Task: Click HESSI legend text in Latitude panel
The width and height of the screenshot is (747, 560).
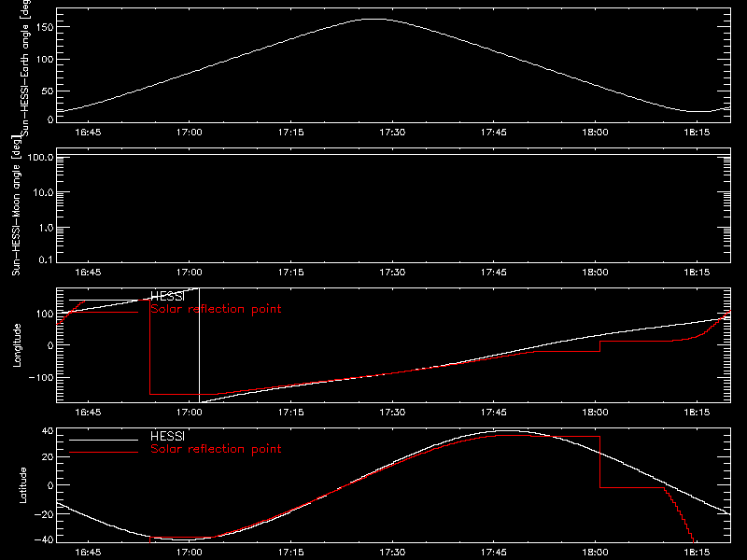Action: 167,436
